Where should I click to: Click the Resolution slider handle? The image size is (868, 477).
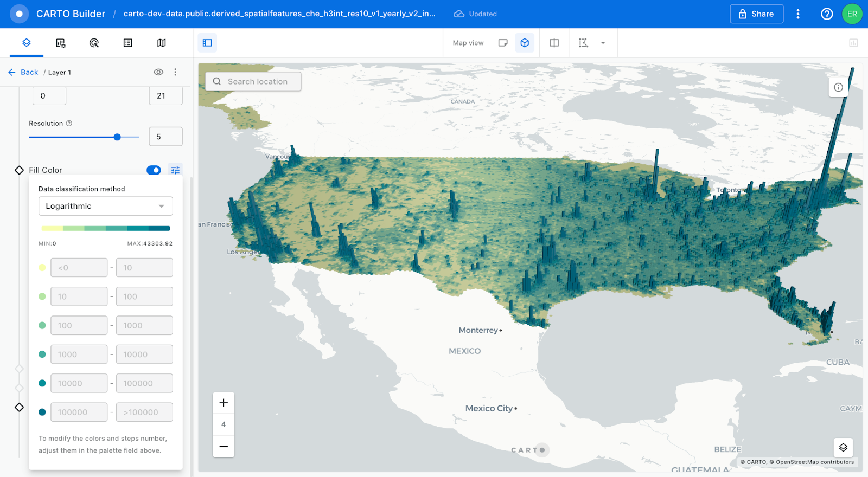(117, 137)
